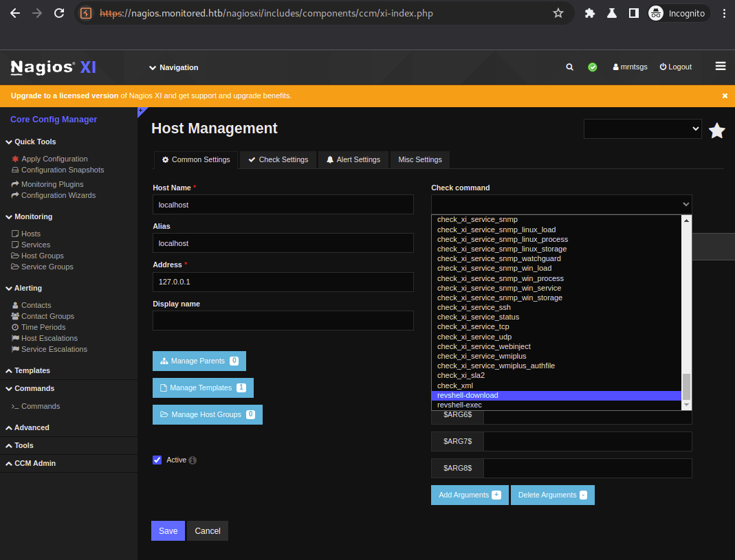Switch to the Misc Settings tab
The height and width of the screenshot is (560, 735).
(419, 159)
